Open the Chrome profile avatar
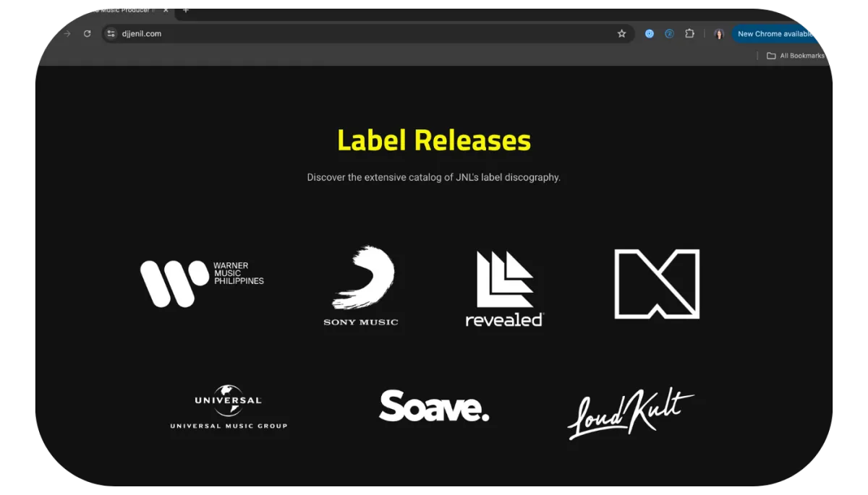The width and height of the screenshot is (868, 495). point(719,34)
